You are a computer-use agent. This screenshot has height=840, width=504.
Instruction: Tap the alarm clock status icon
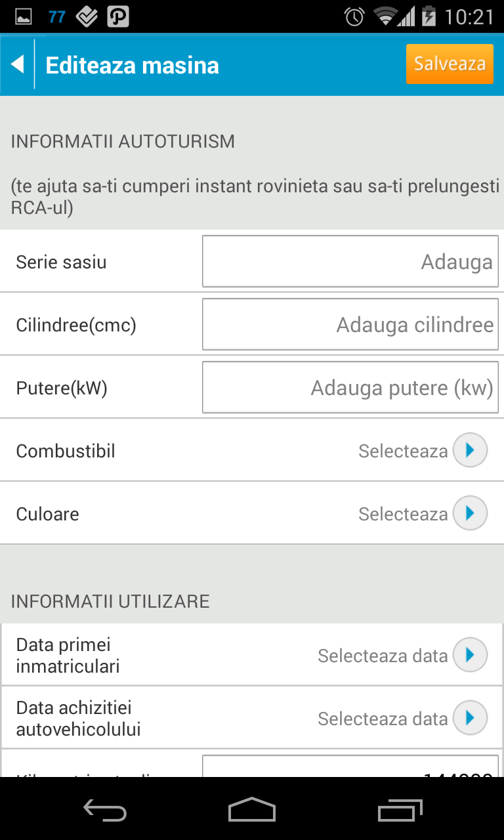[354, 16]
